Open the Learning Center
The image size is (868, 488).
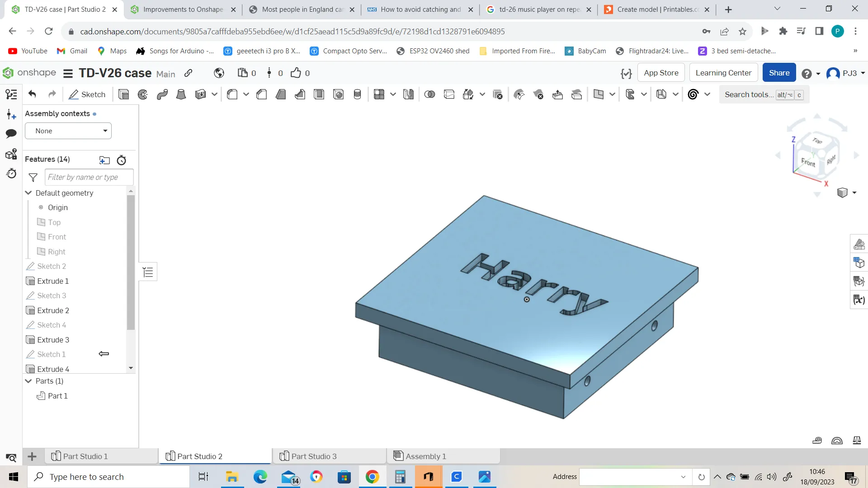click(x=723, y=73)
